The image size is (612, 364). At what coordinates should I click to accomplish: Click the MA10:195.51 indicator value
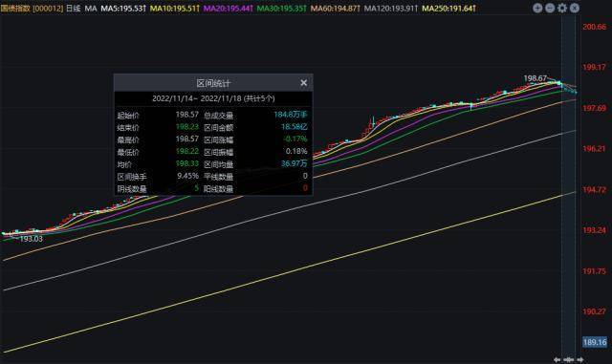(175, 9)
